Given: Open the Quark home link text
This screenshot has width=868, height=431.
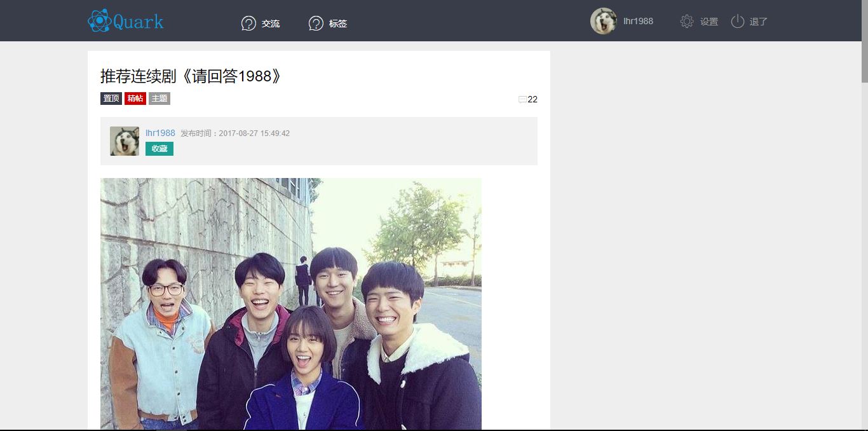Looking at the screenshot, I should point(138,22).
